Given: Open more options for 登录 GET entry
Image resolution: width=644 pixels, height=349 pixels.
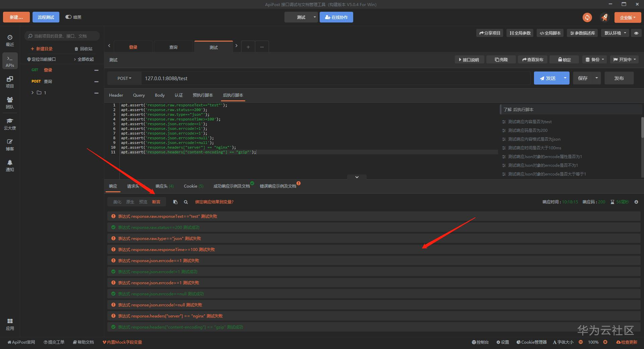Looking at the screenshot, I should click(x=97, y=70).
